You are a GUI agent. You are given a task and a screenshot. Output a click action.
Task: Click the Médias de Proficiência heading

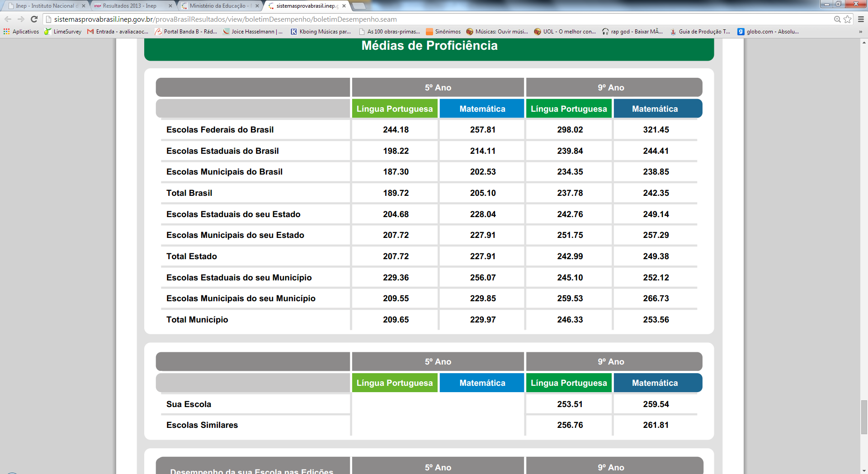pyautogui.click(x=429, y=46)
